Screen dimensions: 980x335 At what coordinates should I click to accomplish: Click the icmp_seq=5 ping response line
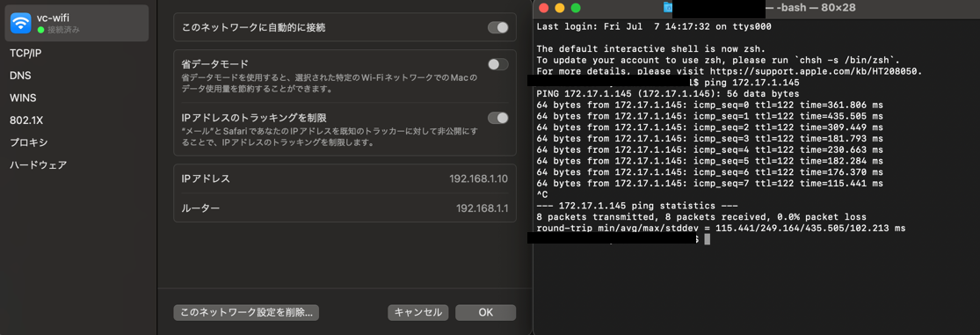click(709, 161)
